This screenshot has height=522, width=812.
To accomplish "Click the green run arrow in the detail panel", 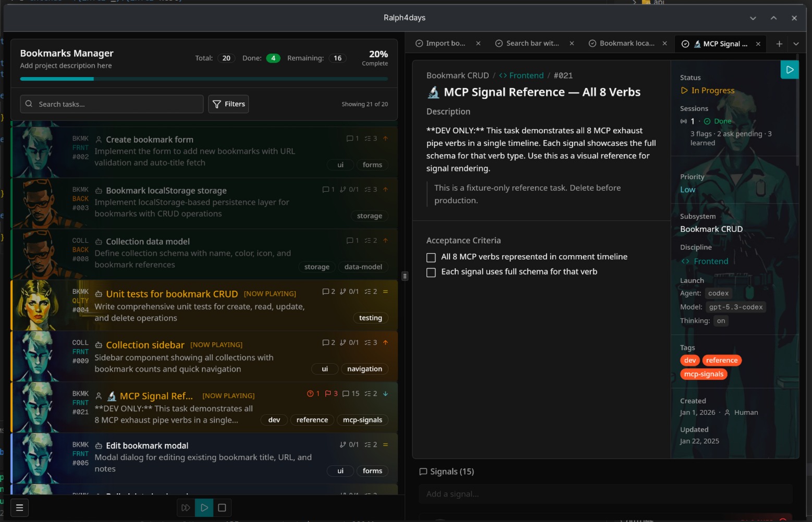I will tap(790, 69).
